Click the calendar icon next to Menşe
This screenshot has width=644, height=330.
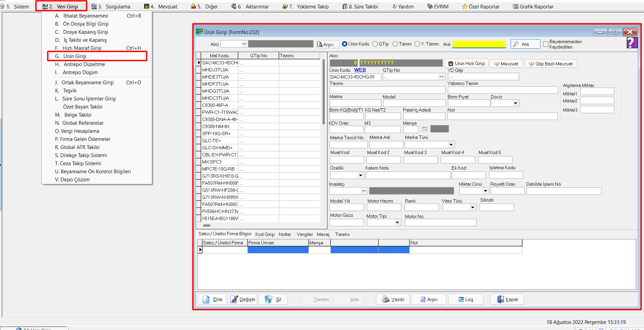click(425, 129)
